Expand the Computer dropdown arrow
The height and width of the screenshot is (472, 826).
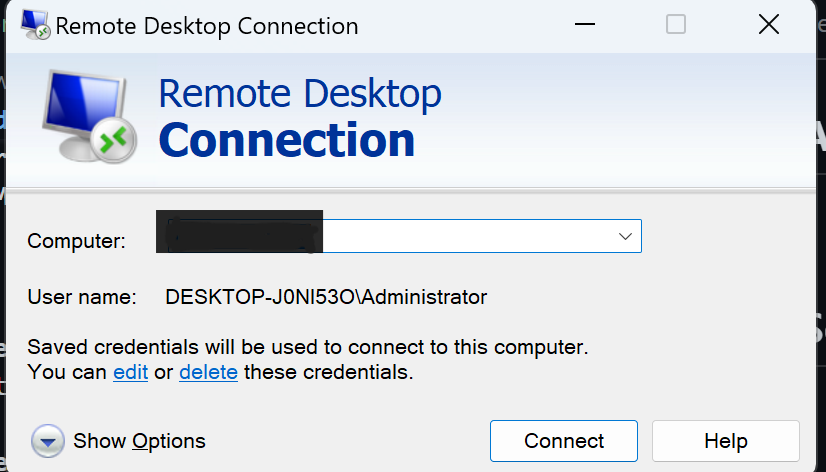click(x=625, y=237)
